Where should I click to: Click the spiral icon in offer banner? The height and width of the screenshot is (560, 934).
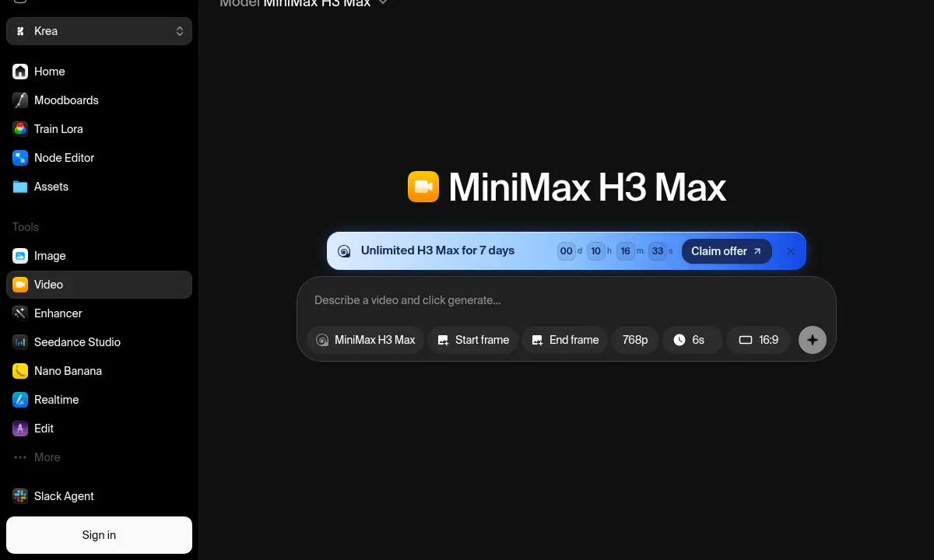344,251
